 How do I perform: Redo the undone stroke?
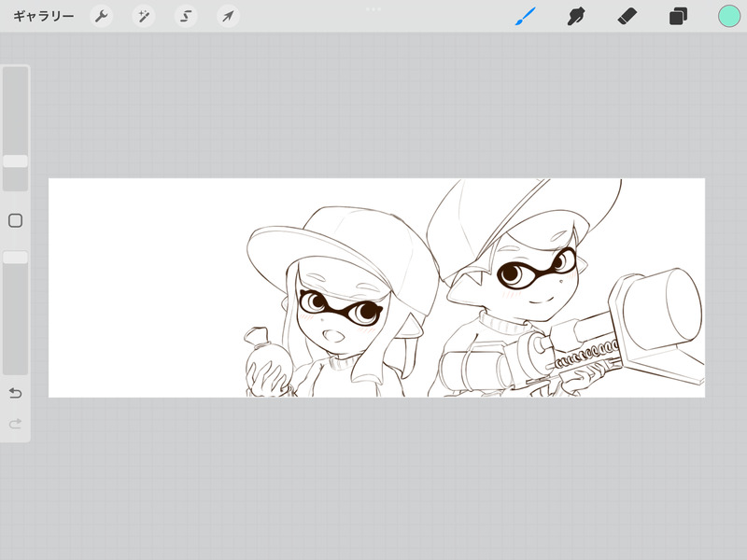pos(15,424)
